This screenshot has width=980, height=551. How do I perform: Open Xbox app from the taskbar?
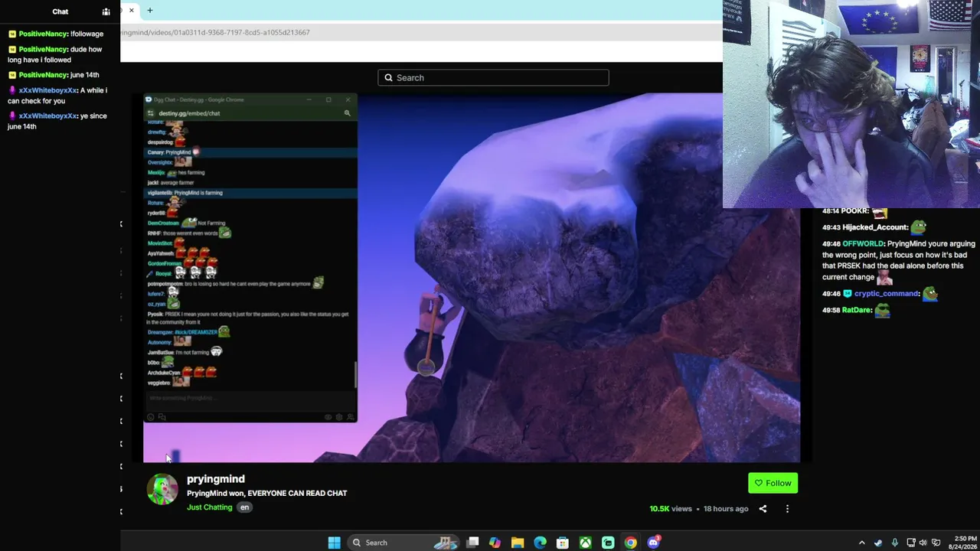(585, 543)
